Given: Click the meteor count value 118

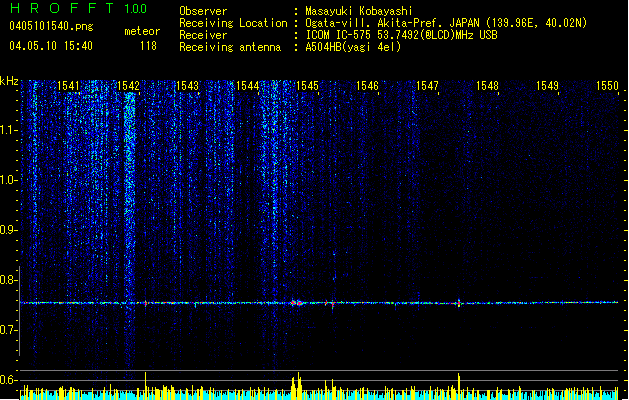Looking at the screenshot, I should point(148,46).
